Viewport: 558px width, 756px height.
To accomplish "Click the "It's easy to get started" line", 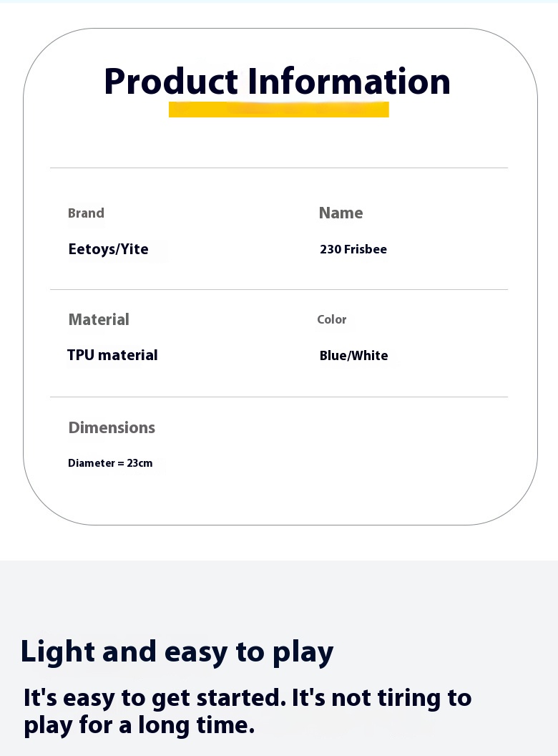I will tap(248, 698).
